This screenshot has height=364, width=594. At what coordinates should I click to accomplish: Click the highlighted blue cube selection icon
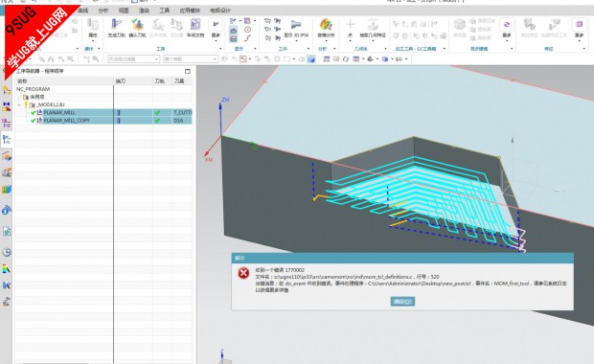coord(311,59)
